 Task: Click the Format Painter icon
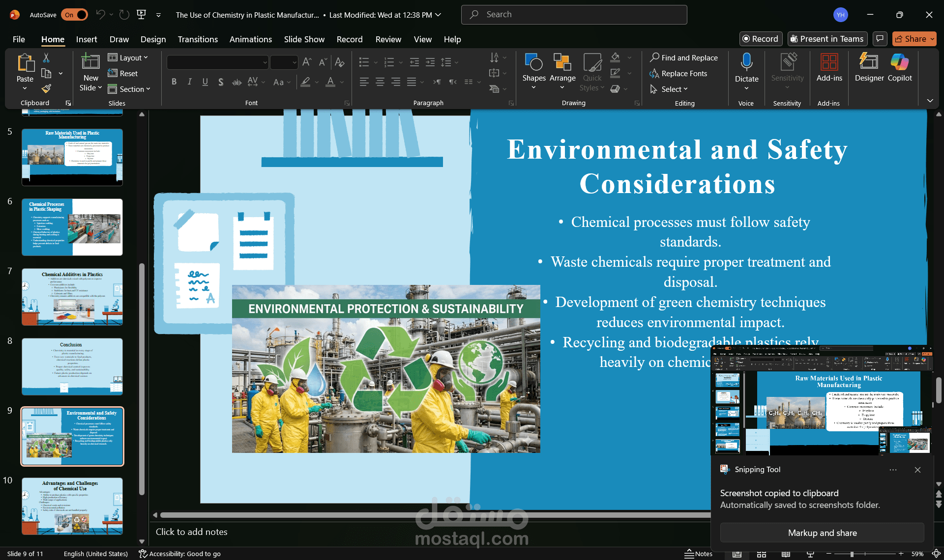[46, 89]
